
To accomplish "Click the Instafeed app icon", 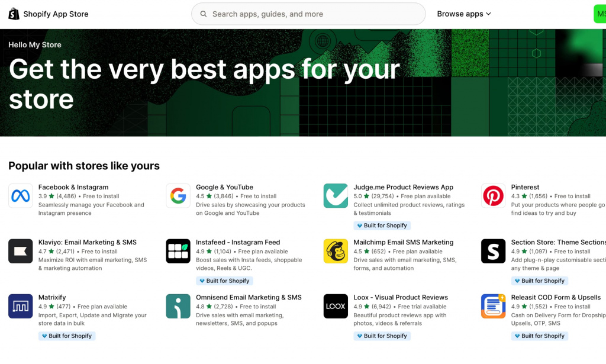I will [178, 251].
